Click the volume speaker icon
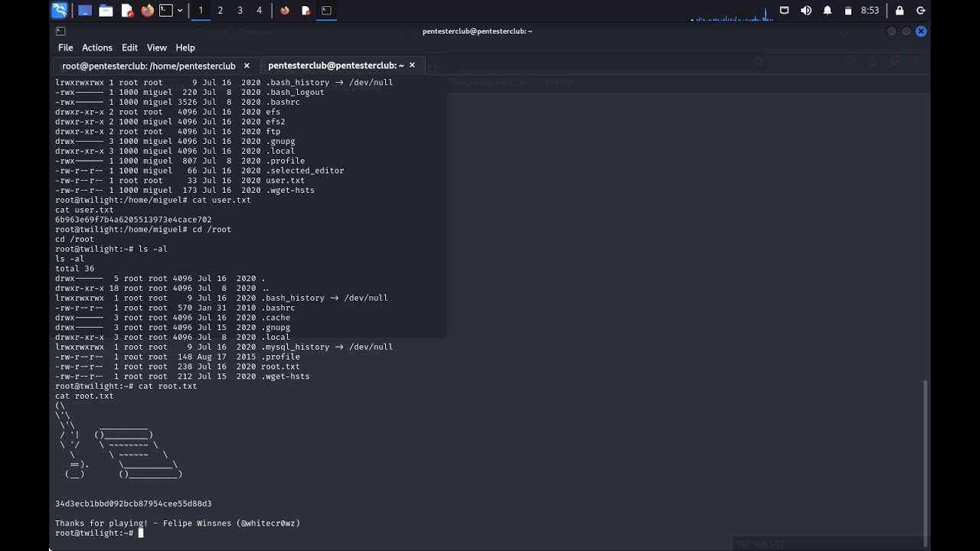 pyautogui.click(x=805, y=11)
